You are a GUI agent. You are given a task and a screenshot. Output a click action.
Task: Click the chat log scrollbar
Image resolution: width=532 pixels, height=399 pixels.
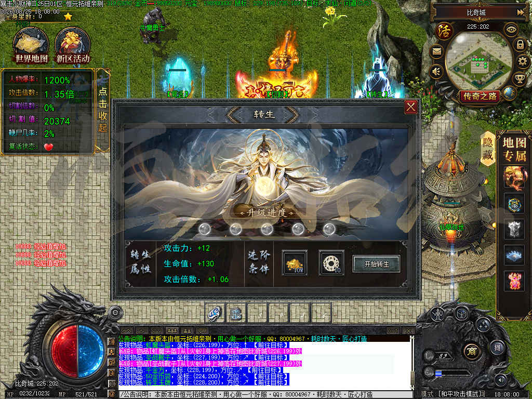pyautogui.click(x=412, y=363)
